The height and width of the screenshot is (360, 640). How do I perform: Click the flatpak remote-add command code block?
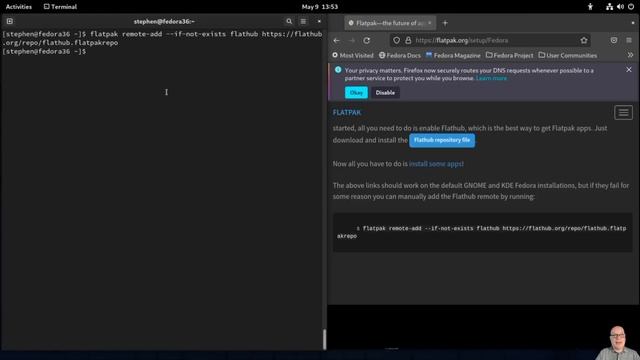click(x=482, y=232)
